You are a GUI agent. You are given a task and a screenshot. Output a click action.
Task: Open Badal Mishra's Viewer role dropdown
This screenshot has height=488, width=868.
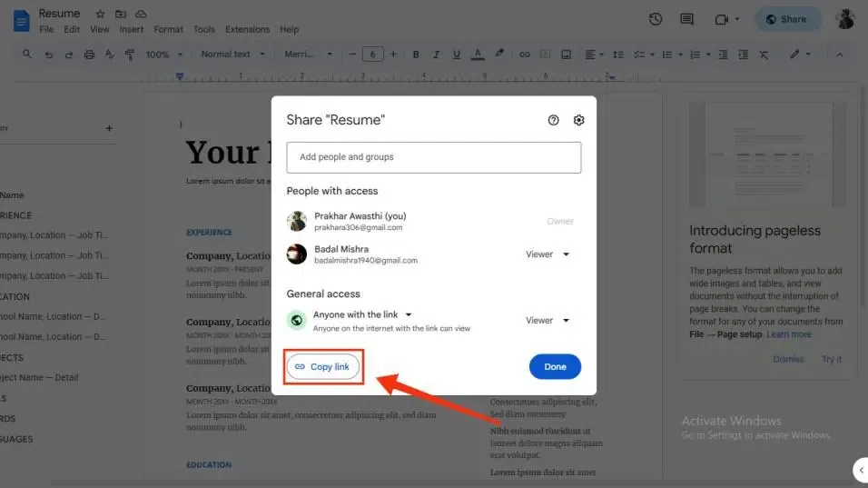(547, 254)
